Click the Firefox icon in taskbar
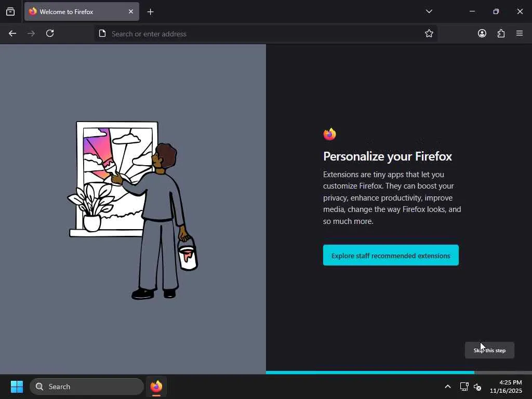 (156, 387)
